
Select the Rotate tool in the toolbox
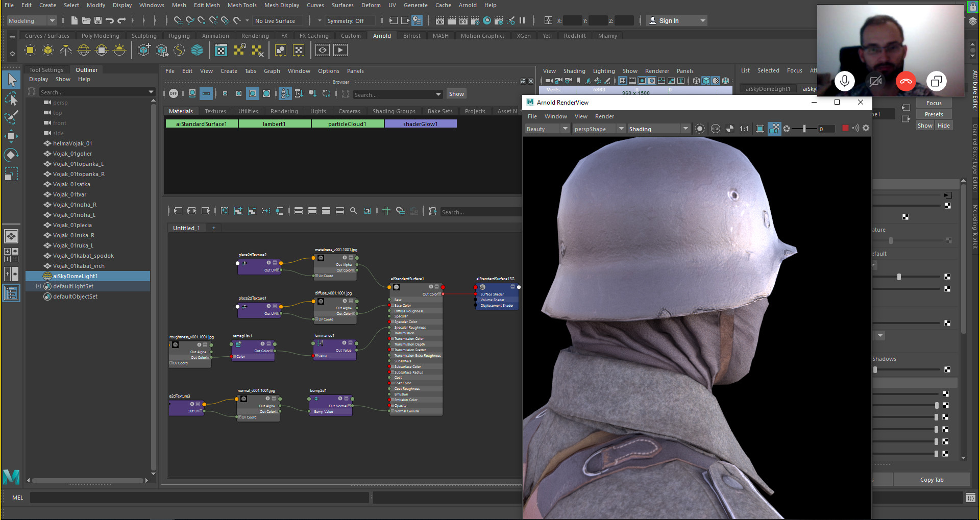[x=11, y=155]
